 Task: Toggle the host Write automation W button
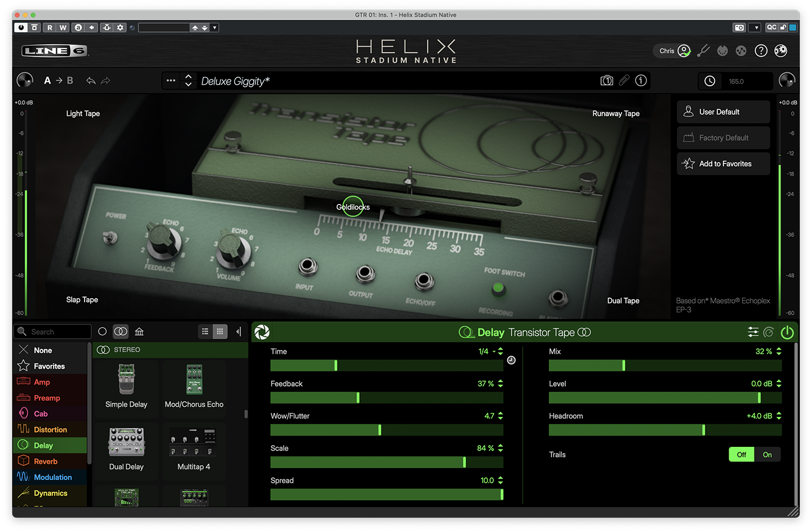[63, 27]
